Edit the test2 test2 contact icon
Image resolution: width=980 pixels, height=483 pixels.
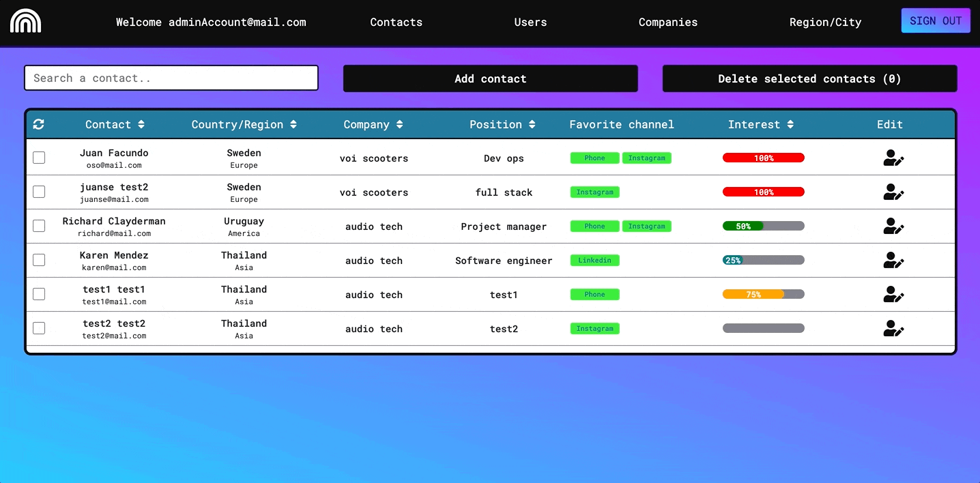893,329
